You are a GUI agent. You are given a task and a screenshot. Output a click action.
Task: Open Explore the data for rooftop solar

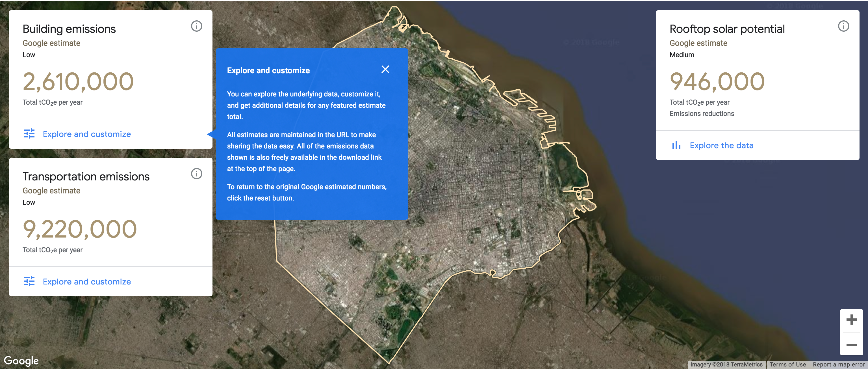tap(722, 145)
